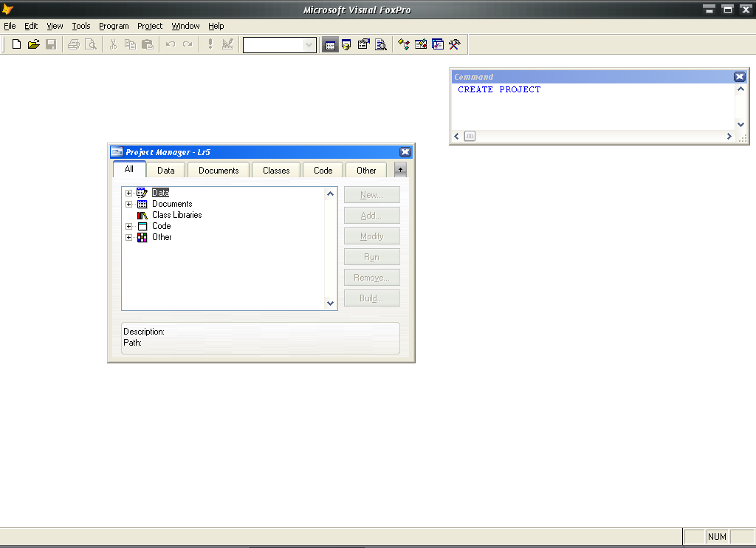Switch to the All tab
756x548 pixels.
point(129,169)
